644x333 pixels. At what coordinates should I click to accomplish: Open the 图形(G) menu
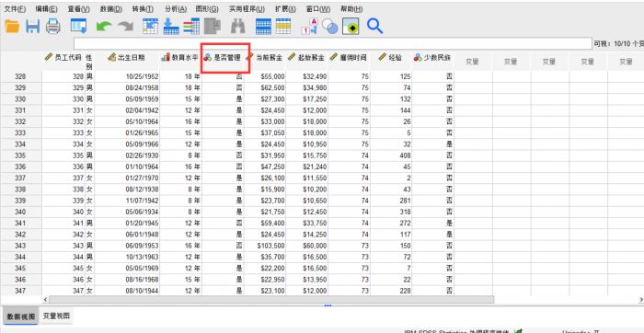click(207, 8)
